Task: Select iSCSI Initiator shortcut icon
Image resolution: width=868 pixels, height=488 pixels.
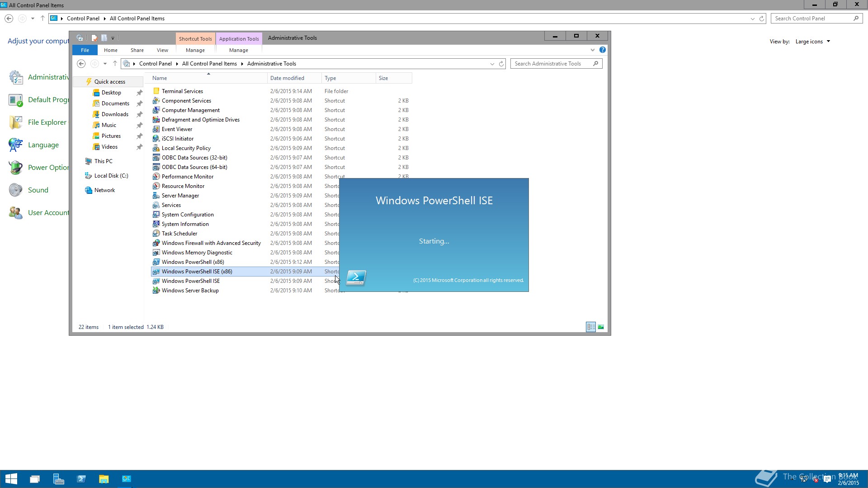Action: tap(156, 139)
